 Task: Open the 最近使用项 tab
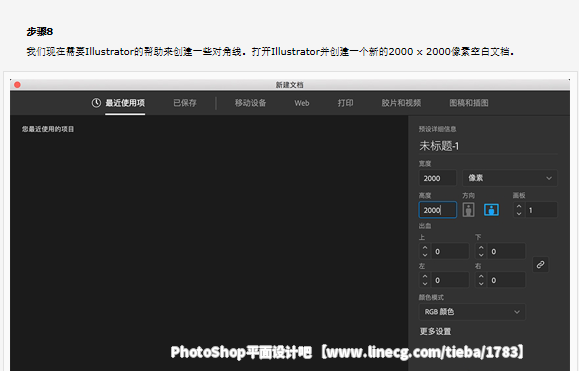[x=125, y=103]
